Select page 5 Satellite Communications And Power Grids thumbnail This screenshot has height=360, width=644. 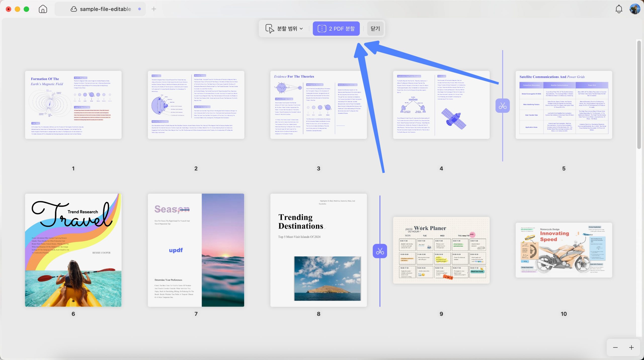564,105
